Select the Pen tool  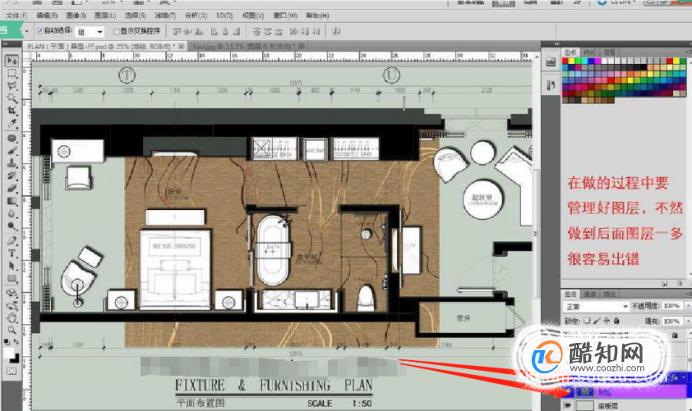(x=11, y=241)
